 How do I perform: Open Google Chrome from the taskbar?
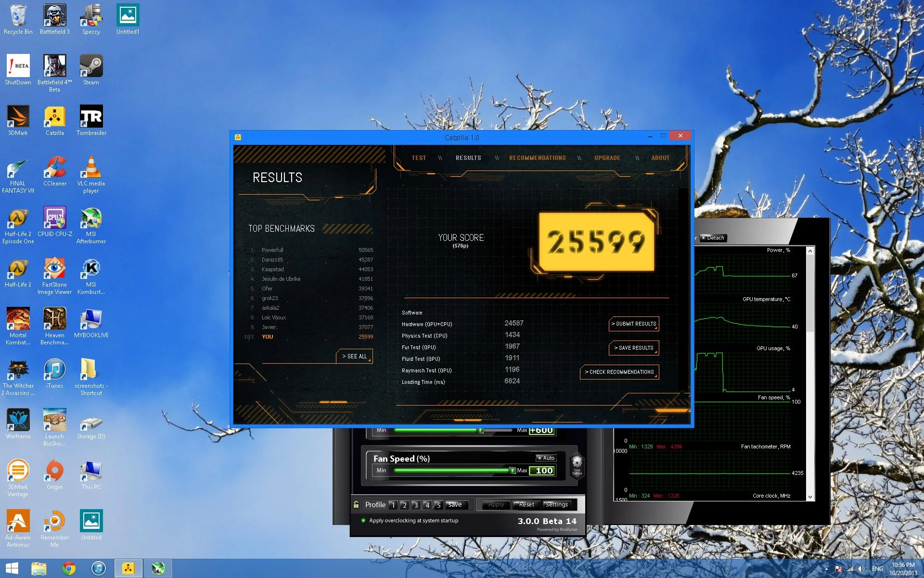coord(69,568)
